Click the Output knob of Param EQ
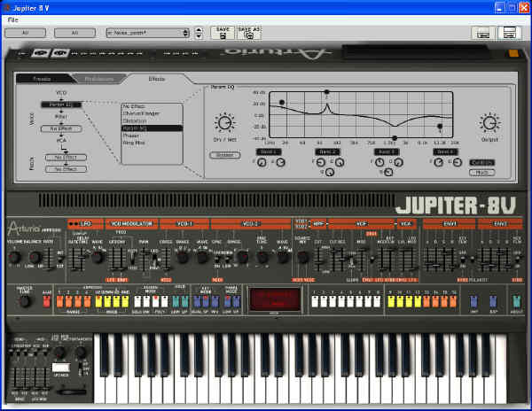 [489, 122]
